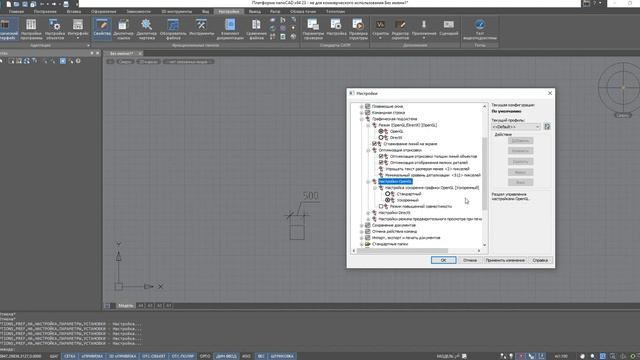Toggle ОРТО mode in the status bar
The height and width of the screenshot is (360, 640).
(205, 356)
